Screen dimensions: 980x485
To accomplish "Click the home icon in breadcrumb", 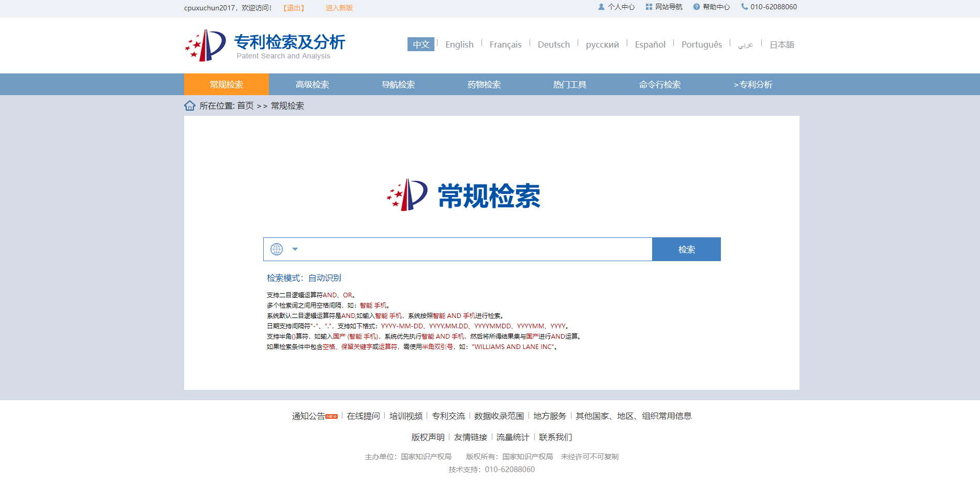I will (190, 105).
